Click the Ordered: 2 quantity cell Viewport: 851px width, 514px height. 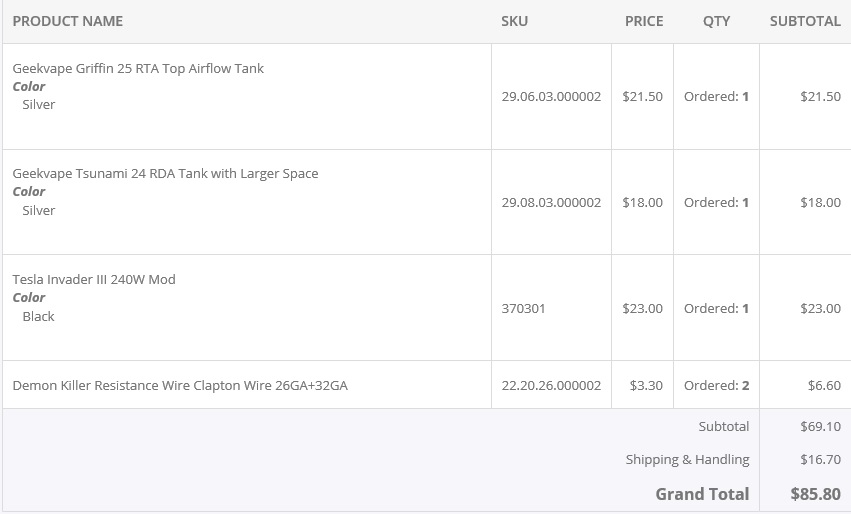coord(716,385)
